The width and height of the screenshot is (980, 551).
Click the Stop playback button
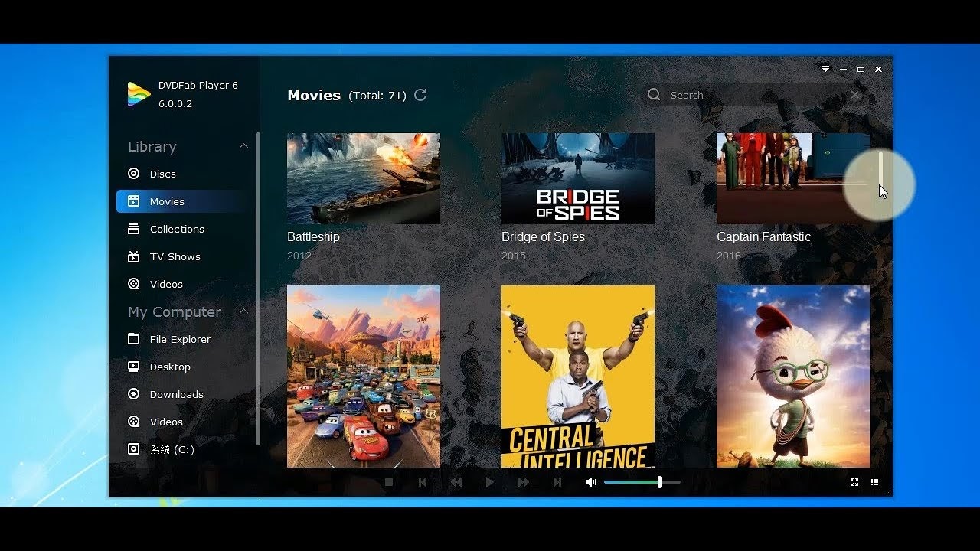(x=389, y=482)
